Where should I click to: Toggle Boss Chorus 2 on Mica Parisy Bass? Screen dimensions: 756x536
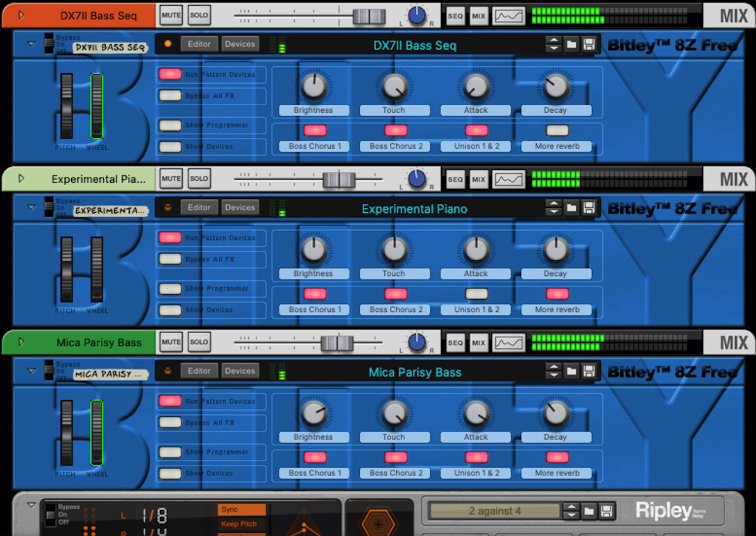396,457
